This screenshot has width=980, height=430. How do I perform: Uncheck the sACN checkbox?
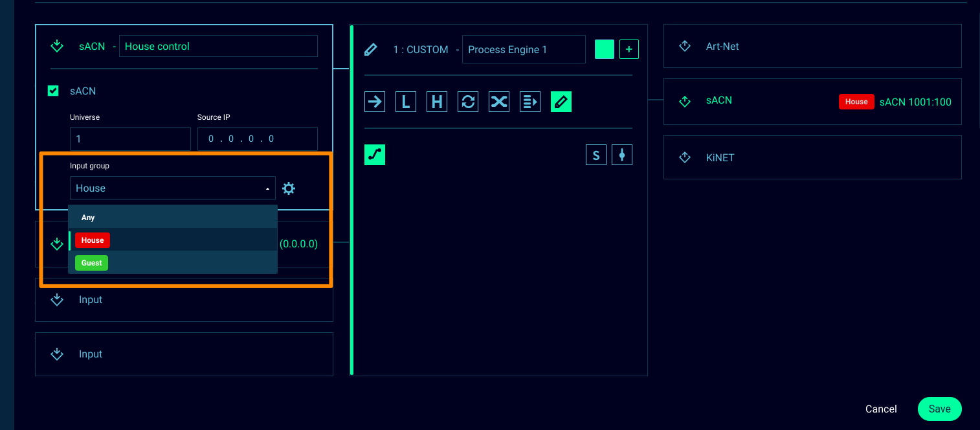(x=54, y=91)
